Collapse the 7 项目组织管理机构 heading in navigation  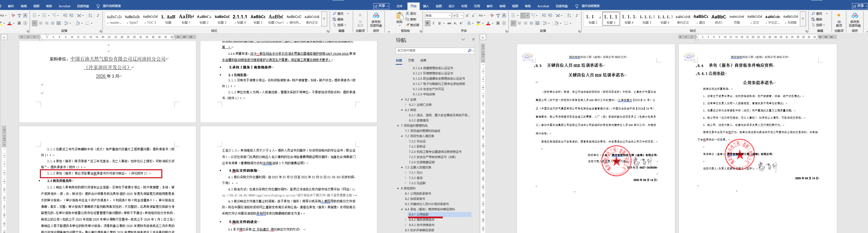coord(398,126)
